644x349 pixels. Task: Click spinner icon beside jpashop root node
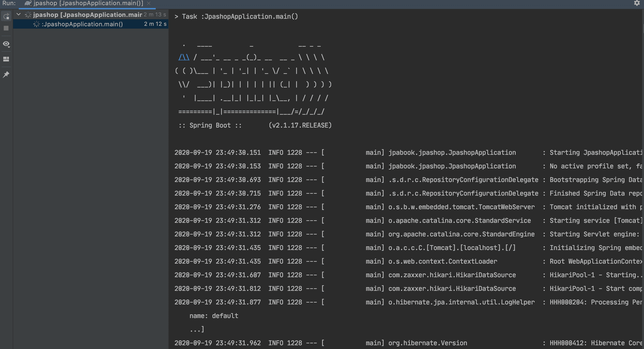click(28, 15)
